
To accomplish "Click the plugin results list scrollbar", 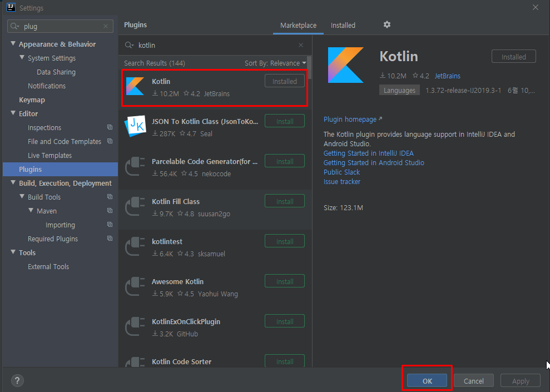I will tap(309, 68).
